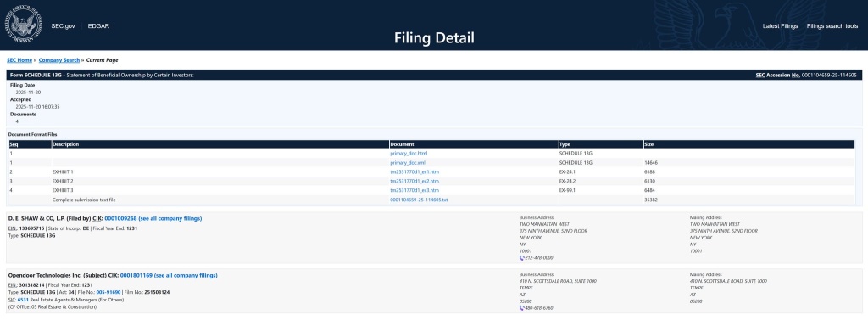
Task: Select size value 35382
Action: [x=651, y=200]
